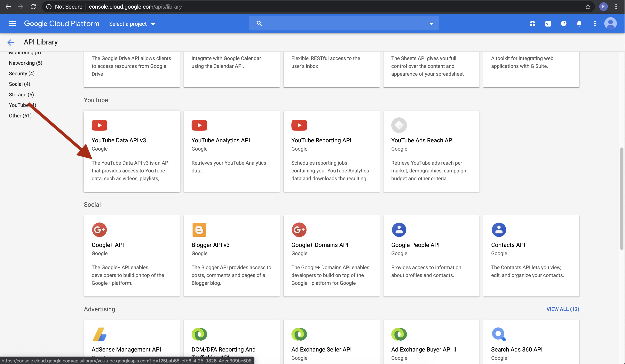Expand the Select a project dropdown

(x=132, y=24)
